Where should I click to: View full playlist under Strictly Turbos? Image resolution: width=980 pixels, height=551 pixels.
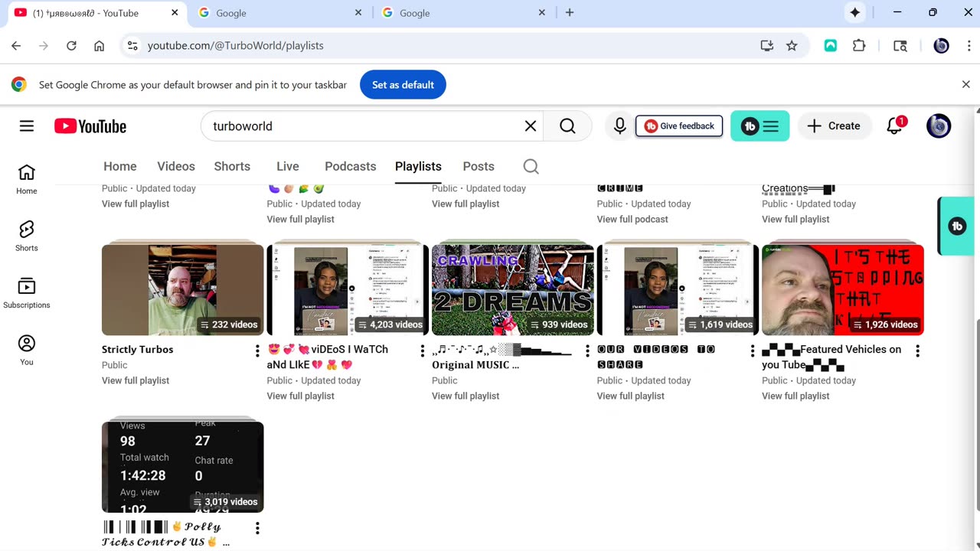tap(136, 380)
